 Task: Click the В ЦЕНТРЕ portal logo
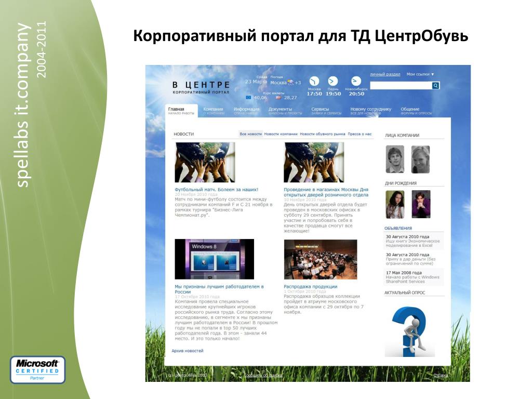click(x=201, y=87)
